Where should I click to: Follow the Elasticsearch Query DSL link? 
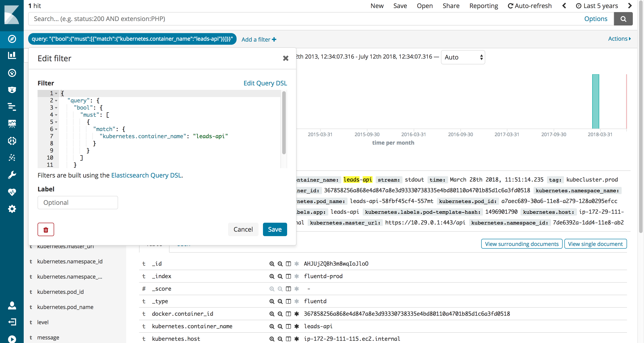[146, 175]
